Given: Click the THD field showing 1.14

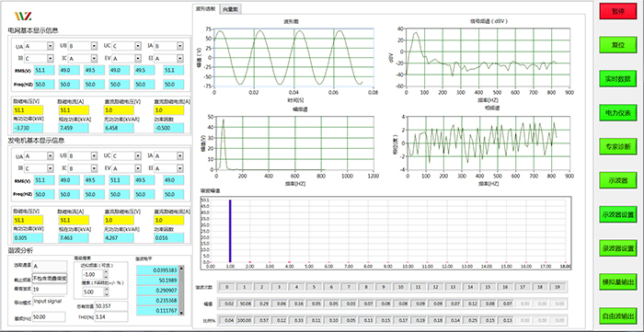Looking at the screenshot, I should (111, 316).
